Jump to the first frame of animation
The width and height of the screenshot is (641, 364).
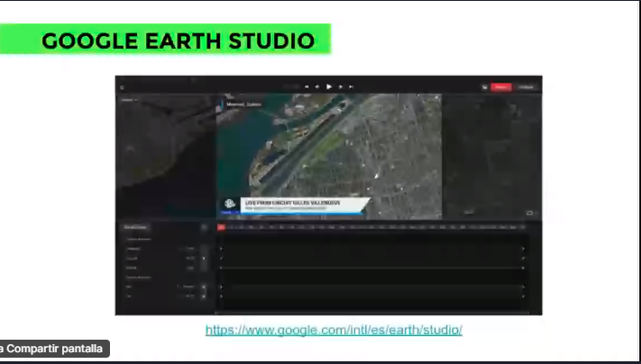pyautogui.click(x=307, y=86)
